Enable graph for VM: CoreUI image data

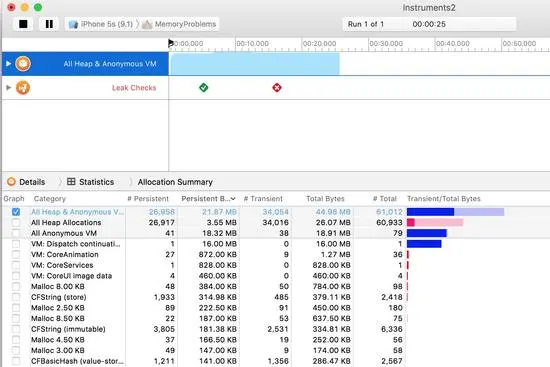pos(16,276)
